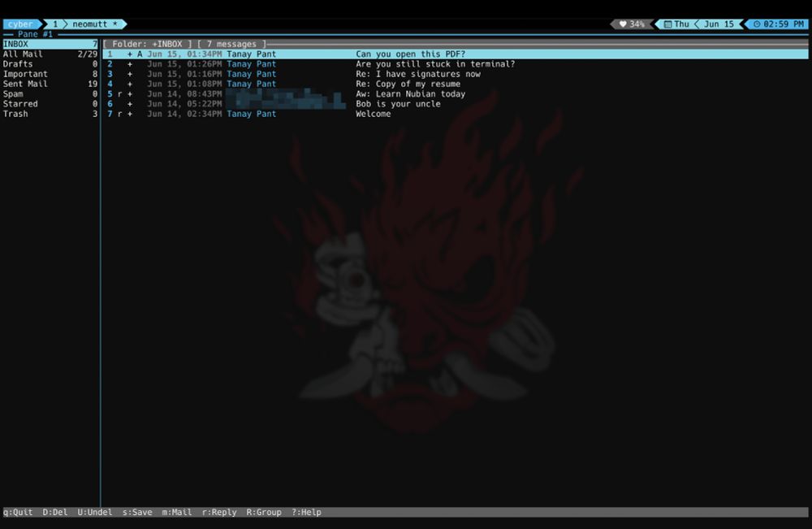Click R:Group in the bottom bar
The height and width of the screenshot is (529, 812).
[x=264, y=513]
